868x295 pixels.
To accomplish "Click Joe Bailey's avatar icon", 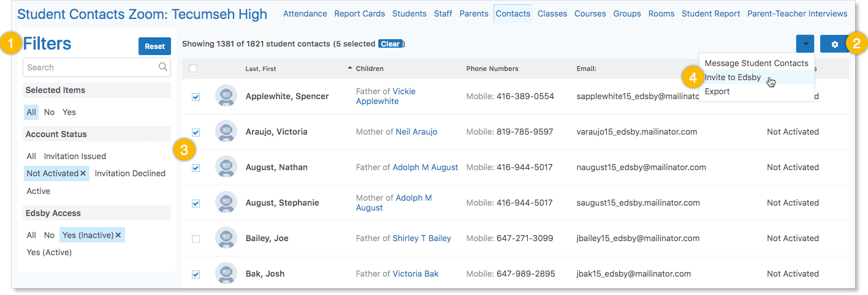I will [226, 238].
